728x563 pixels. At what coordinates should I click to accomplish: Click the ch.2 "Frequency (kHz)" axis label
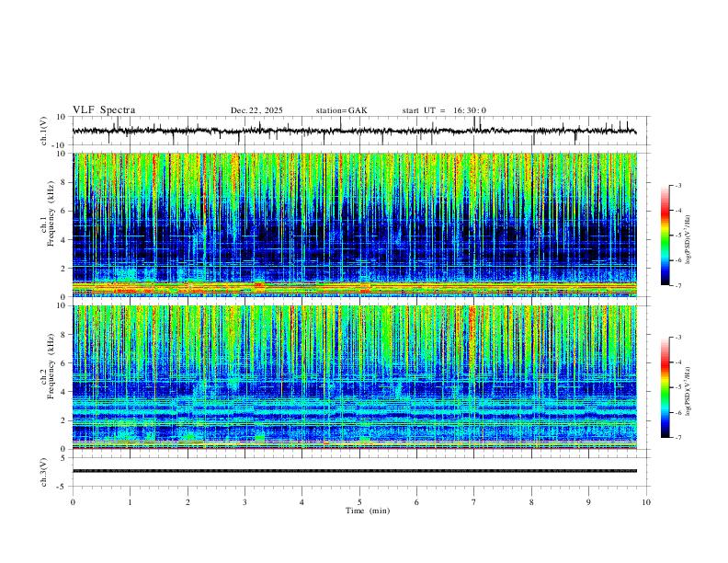pyautogui.click(x=51, y=366)
